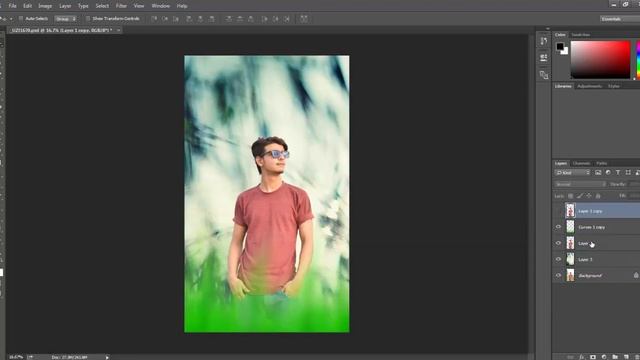This screenshot has height=360, width=640.
Task: Enable Show Transform Controls checkbox
Action: click(88, 19)
